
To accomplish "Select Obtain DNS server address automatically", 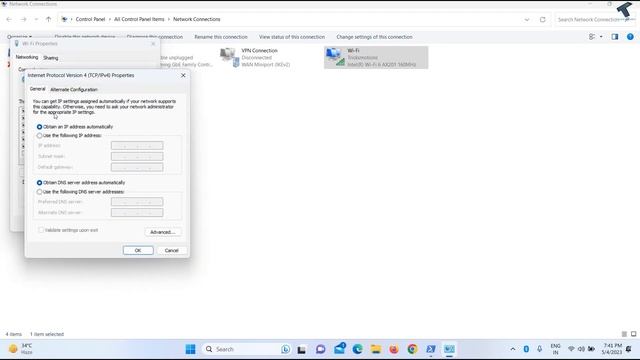I will click(x=81, y=183).
